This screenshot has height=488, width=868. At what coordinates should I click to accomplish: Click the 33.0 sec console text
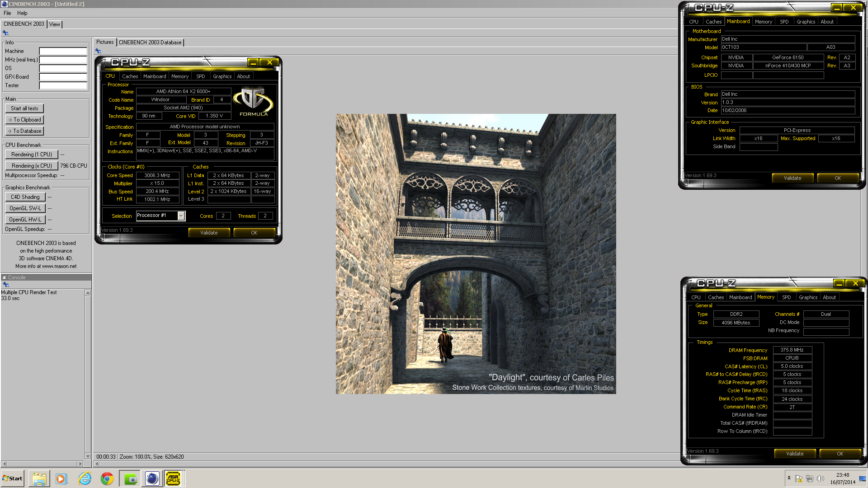point(10,298)
